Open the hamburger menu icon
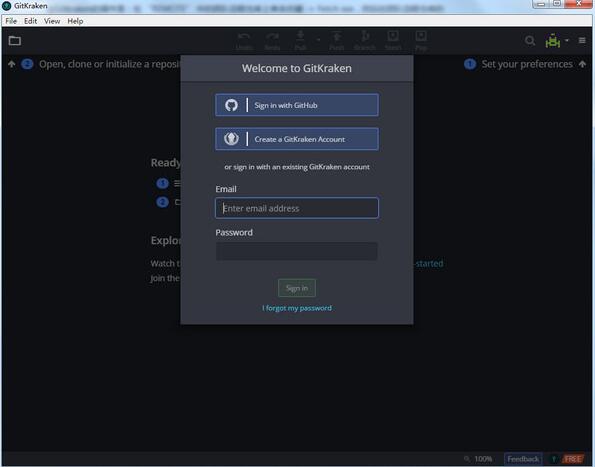 pos(582,40)
